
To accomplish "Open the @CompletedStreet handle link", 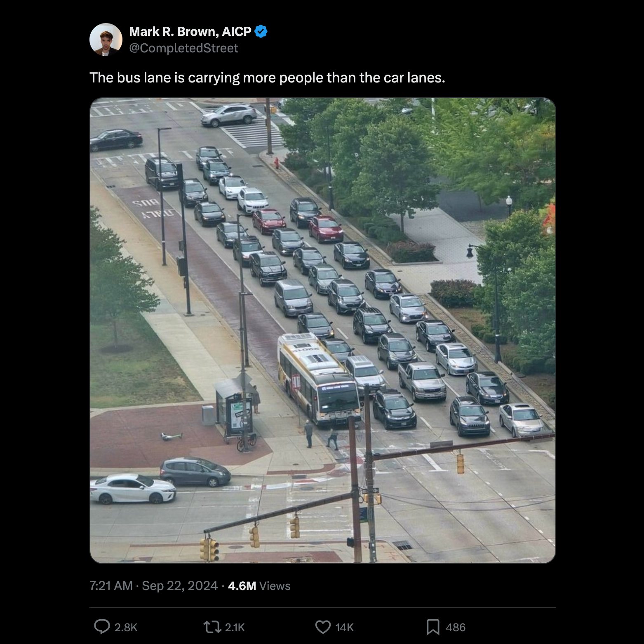I will (x=183, y=48).
